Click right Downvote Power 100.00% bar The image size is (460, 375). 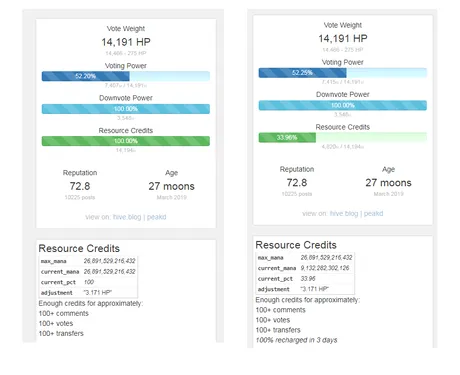(x=343, y=105)
